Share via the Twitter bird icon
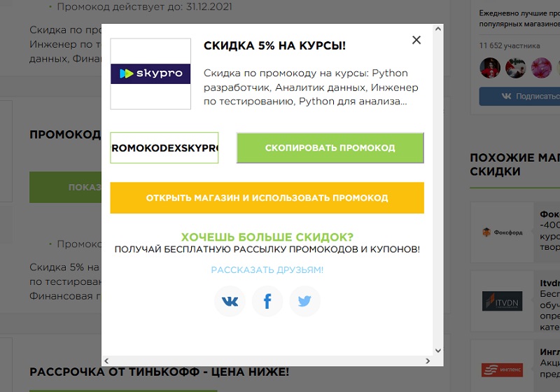This screenshot has height=392, width=560. click(304, 302)
